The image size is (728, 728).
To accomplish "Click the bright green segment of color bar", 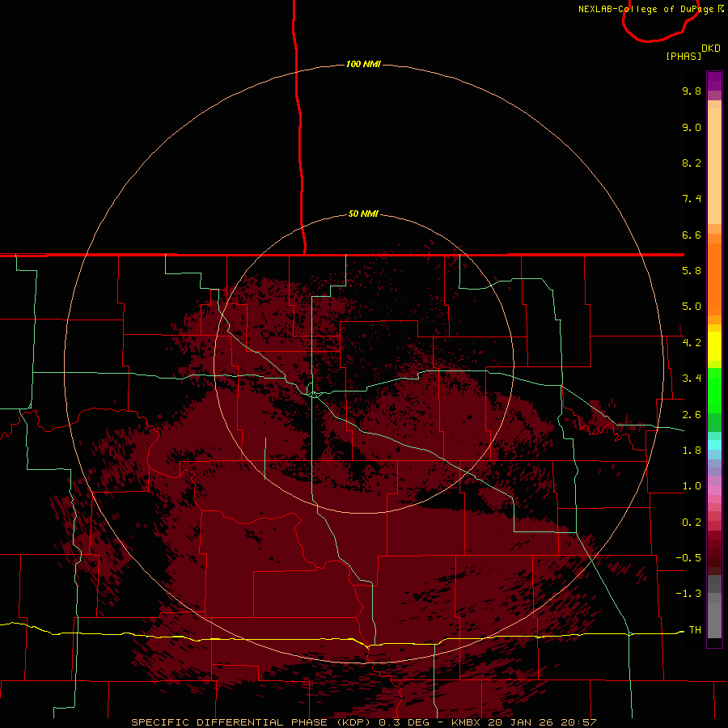I will coord(714,390).
